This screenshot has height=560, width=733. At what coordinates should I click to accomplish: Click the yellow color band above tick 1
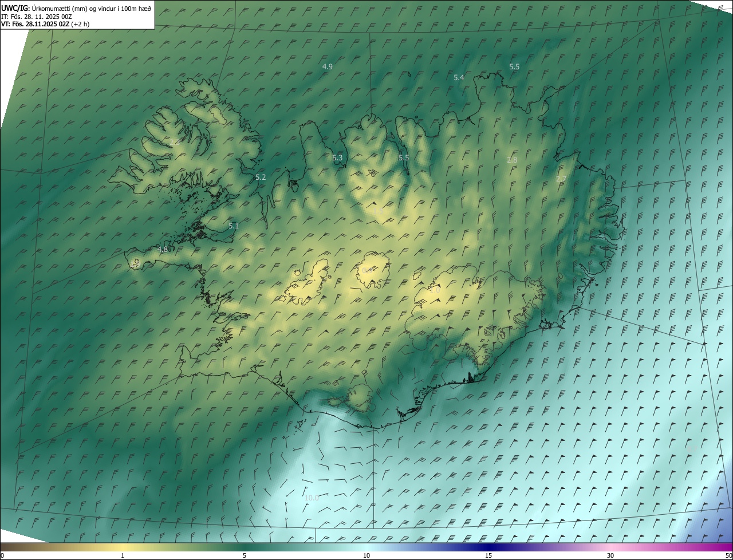pyautogui.click(x=123, y=547)
